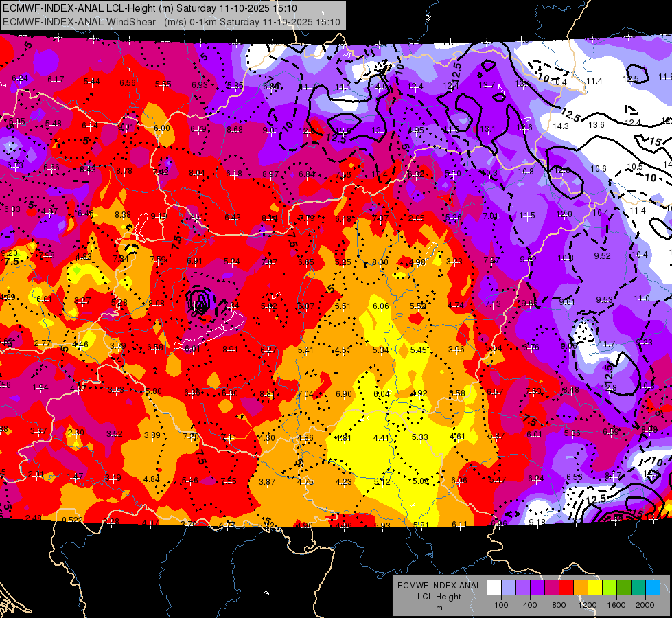Click the wind shear value 13.6
The height and width of the screenshot is (618, 672).
[596, 124]
